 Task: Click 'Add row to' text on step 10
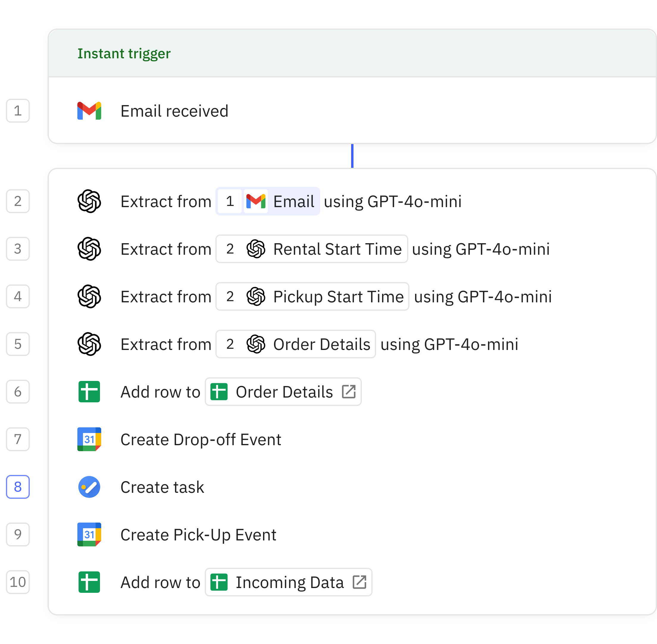pos(161,582)
